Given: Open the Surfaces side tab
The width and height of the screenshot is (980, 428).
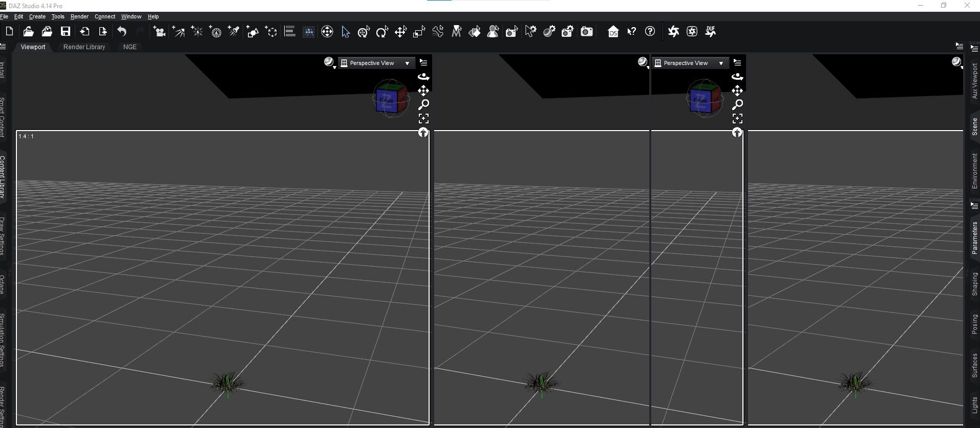Looking at the screenshot, I should [974, 366].
